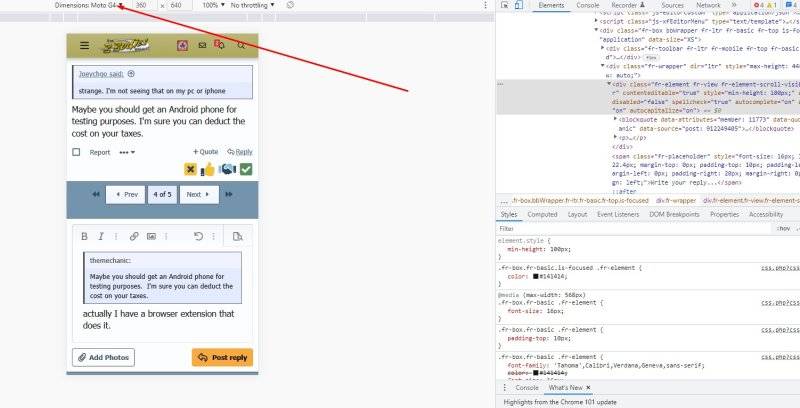Screen dimensions: 800x408
Task: Open Computed styles tab
Action: (542, 215)
